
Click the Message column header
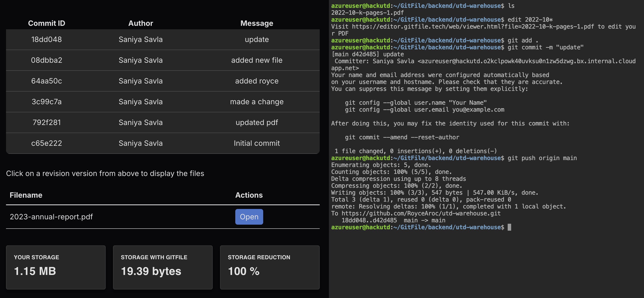(256, 23)
